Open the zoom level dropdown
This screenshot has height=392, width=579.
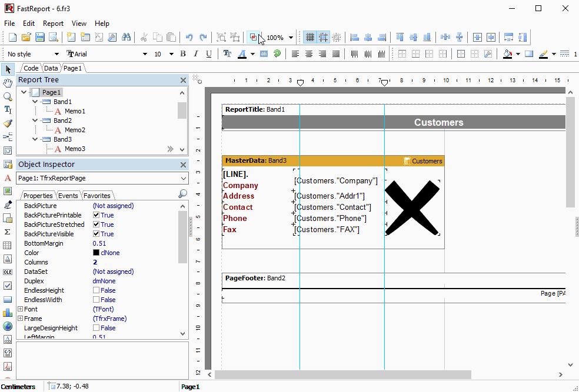tap(291, 37)
